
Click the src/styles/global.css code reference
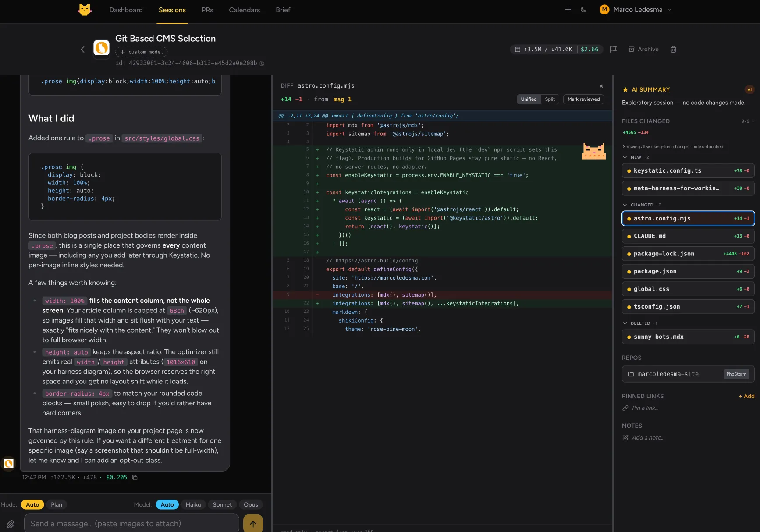[162, 138]
